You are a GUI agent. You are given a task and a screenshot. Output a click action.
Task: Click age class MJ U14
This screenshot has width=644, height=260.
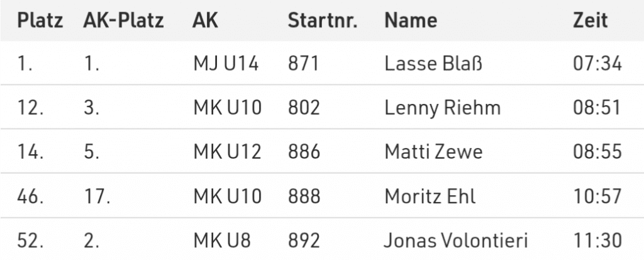(x=226, y=64)
